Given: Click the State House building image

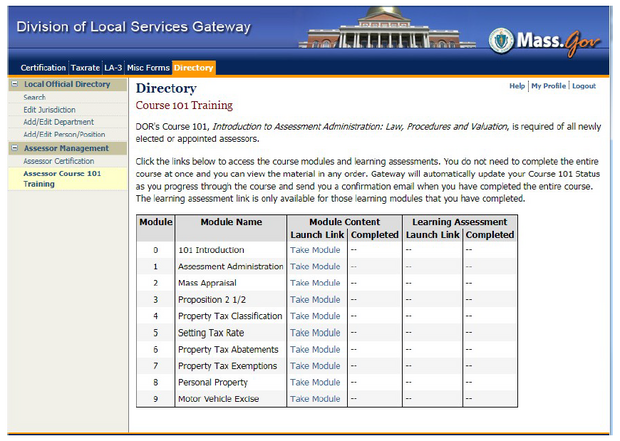Looking at the screenshot, I should click(386, 28).
